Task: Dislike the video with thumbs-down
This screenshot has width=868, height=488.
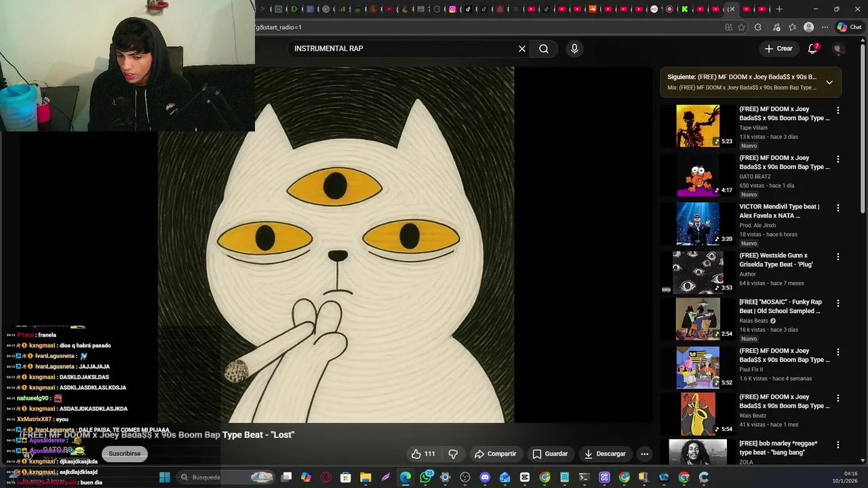Action: pos(453,454)
